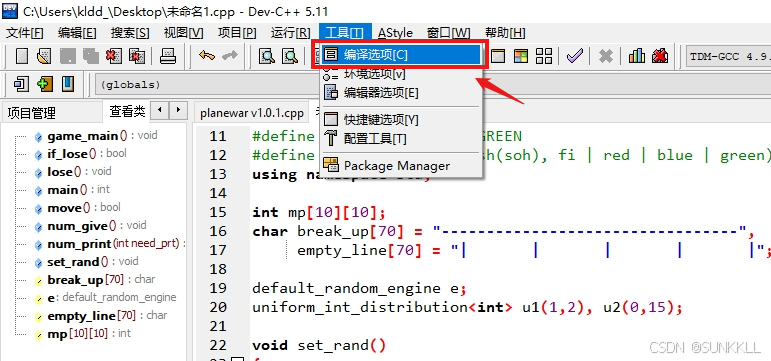Viewport: 771px width, 361px height.
Task: Click the Print icon in toolbar
Action: 168,56
